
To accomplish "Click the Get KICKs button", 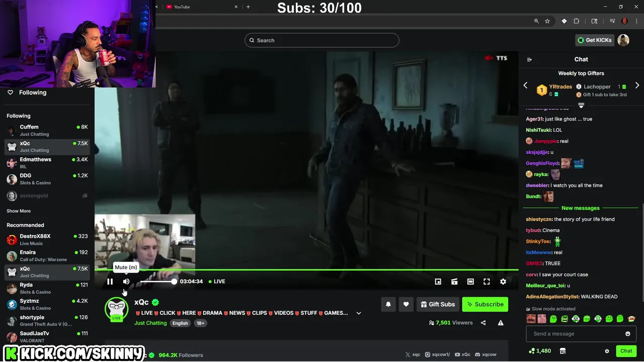I will 594,40.
